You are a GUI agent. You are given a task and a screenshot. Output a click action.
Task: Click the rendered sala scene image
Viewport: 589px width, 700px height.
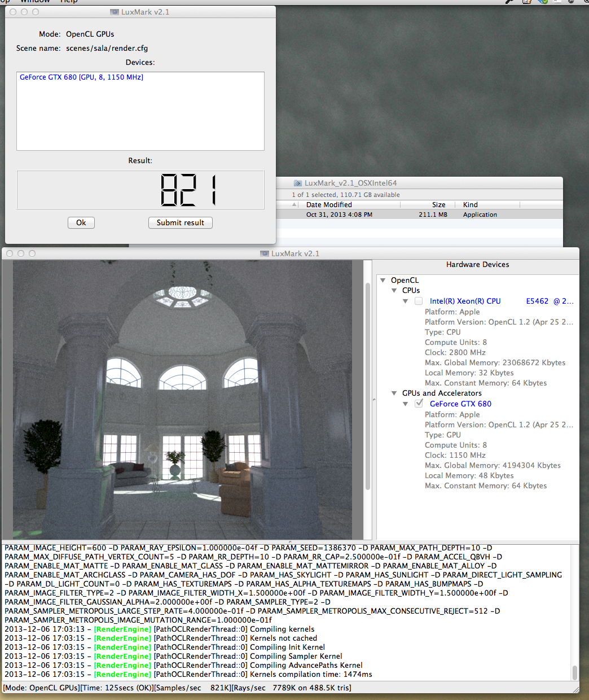(x=183, y=400)
